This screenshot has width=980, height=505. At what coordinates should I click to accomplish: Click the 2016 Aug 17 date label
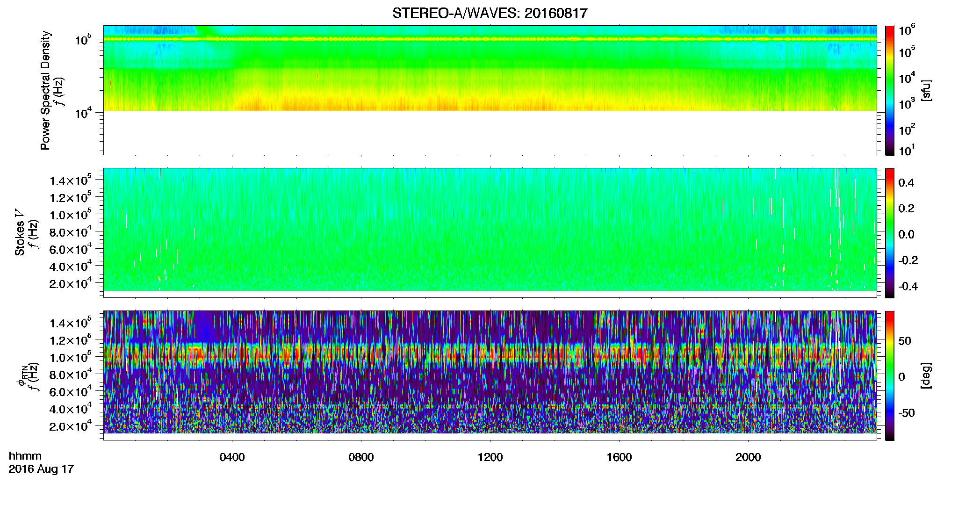tap(41, 469)
